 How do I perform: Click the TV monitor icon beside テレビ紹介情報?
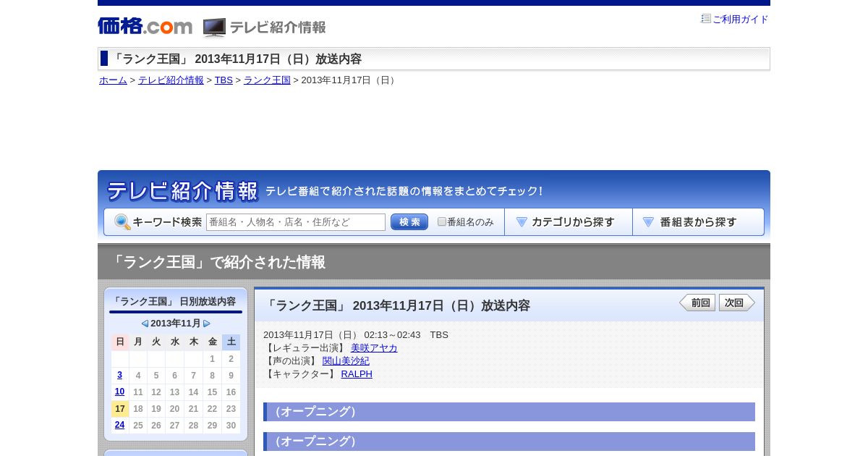(x=214, y=28)
